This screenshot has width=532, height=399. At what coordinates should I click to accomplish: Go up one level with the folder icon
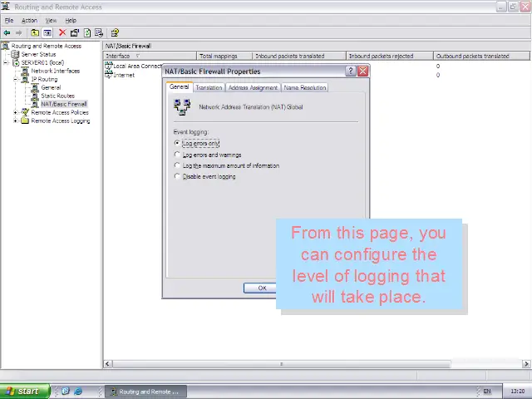(35, 33)
